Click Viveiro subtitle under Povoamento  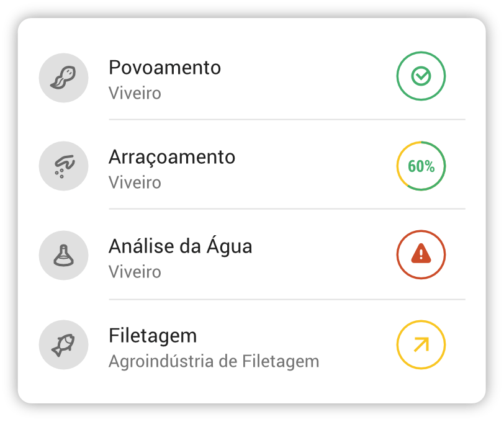coord(135,94)
